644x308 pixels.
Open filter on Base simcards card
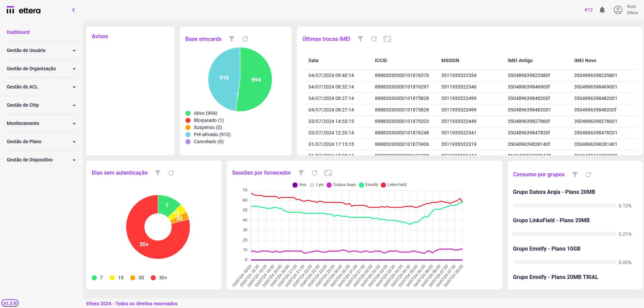(232, 39)
